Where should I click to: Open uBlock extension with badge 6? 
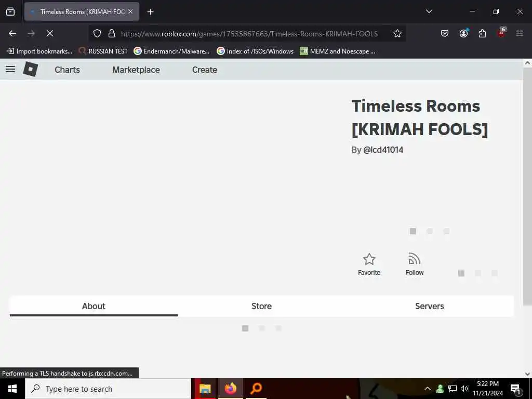point(501,33)
